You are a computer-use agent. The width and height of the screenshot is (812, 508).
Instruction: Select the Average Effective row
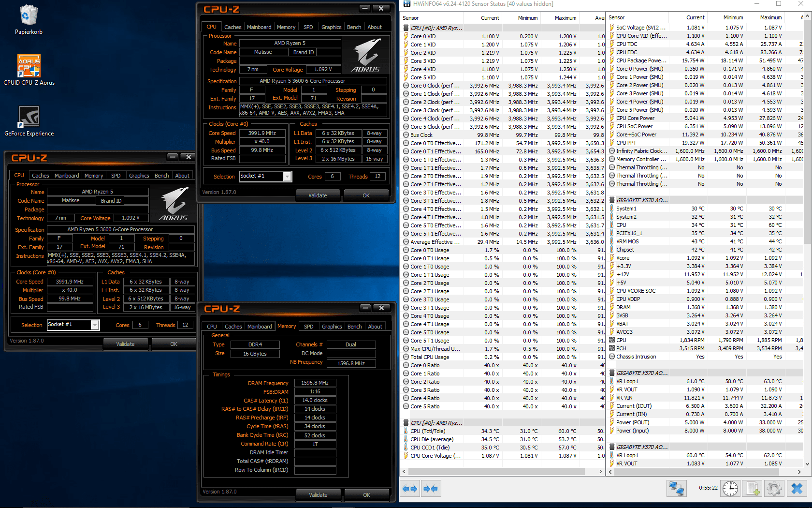tap(503, 242)
